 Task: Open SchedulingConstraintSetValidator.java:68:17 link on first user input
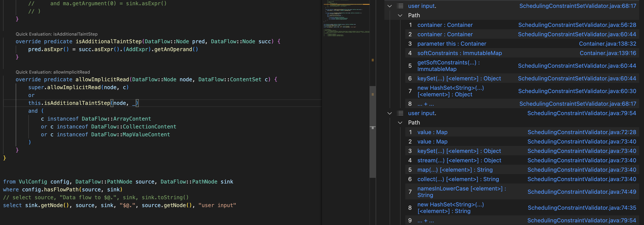[577, 6]
